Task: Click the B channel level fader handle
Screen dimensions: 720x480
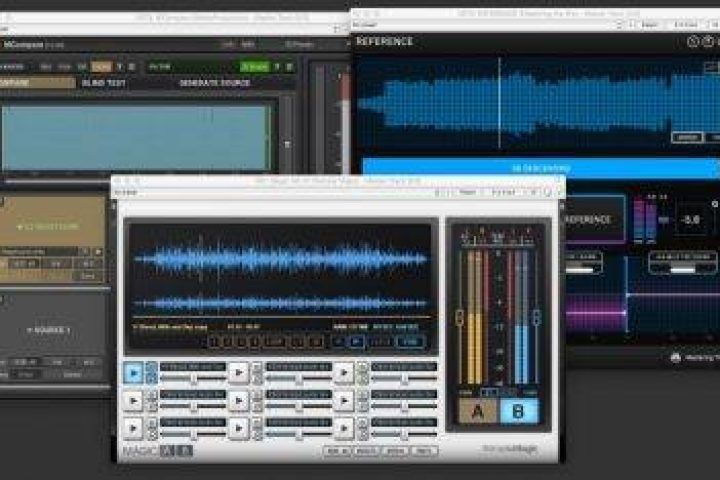Action: (x=536, y=317)
